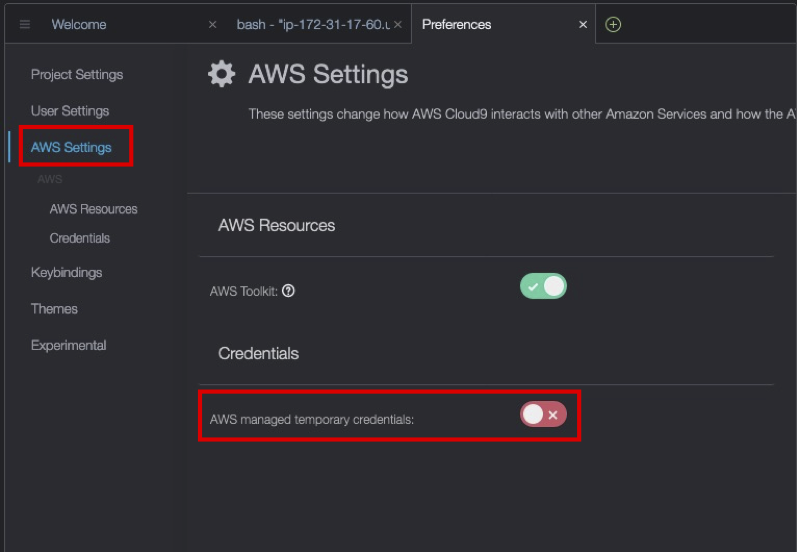Jump to AWS Resources subsection in sidebar
The height and width of the screenshot is (552, 797).
[x=94, y=209]
